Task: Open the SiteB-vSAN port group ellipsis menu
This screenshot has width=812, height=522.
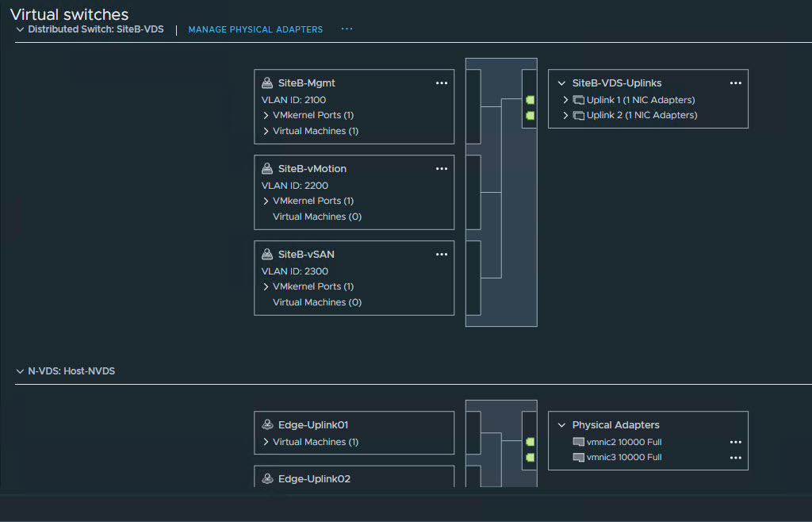Action: click(x=442, y=254)
